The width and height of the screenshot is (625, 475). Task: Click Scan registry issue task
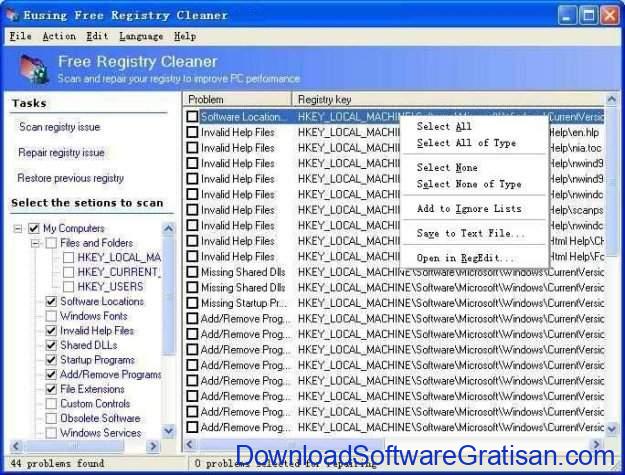(59, 127)
